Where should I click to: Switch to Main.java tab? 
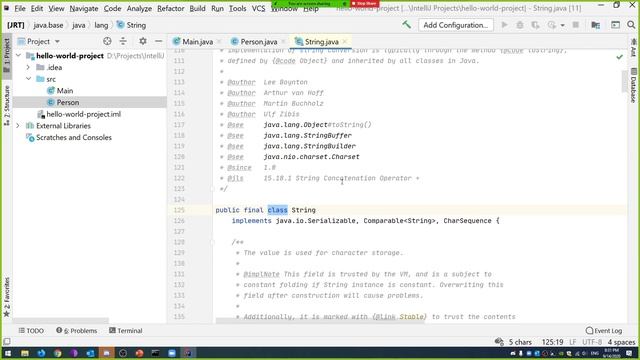pos(197,42)
